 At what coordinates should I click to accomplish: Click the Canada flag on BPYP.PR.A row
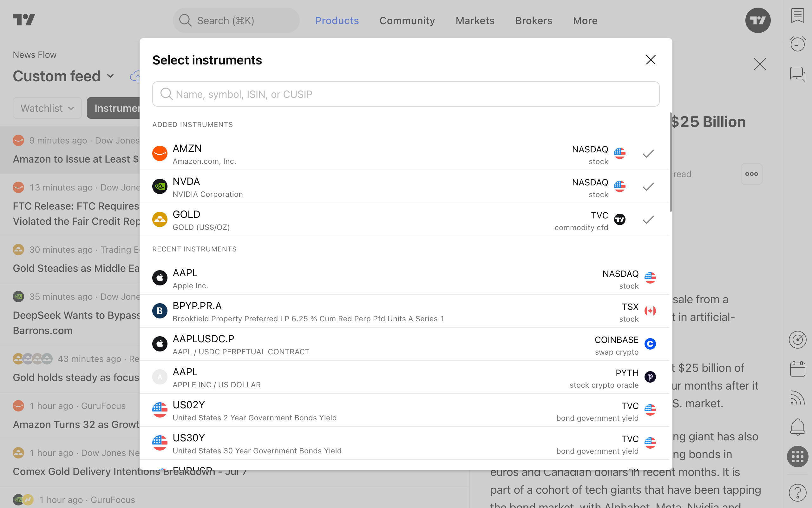pyautogui.click(x=650, y=311)
